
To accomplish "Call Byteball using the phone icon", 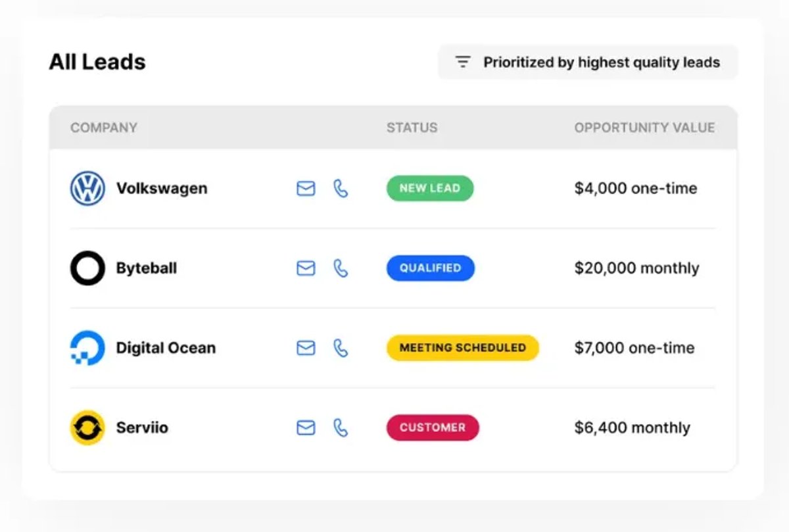I will [x=341, y=268].
